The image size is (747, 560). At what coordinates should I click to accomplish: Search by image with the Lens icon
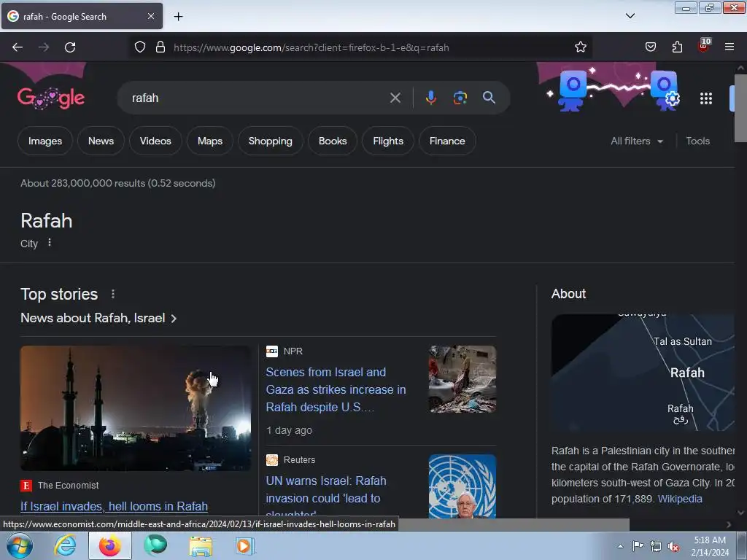tap(460, 98)
